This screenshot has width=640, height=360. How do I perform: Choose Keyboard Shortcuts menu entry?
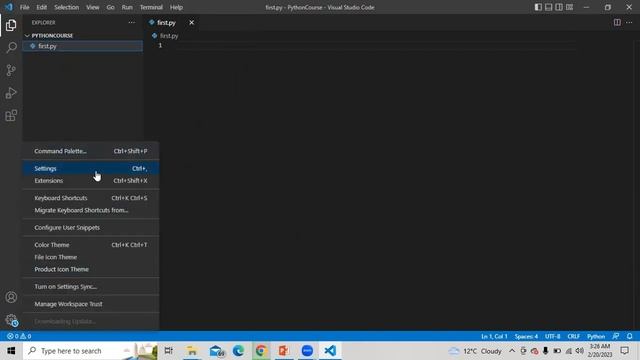coord(91,198)
